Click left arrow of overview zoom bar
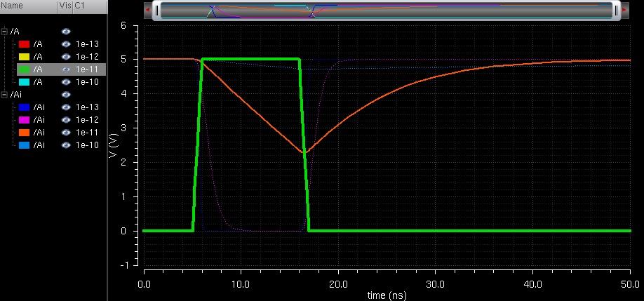644x301 pixels. (x=147, y=11)
